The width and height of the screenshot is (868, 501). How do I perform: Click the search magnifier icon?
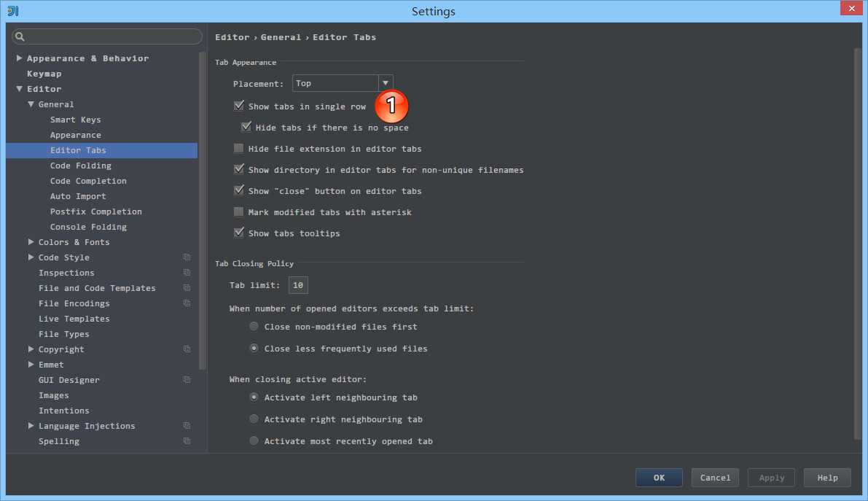pos(20,36)
